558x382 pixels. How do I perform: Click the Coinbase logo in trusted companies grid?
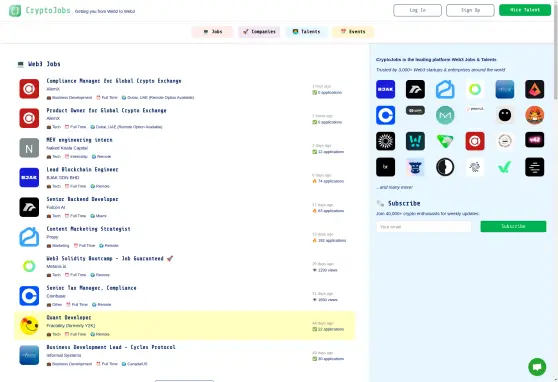click(385, 115)
